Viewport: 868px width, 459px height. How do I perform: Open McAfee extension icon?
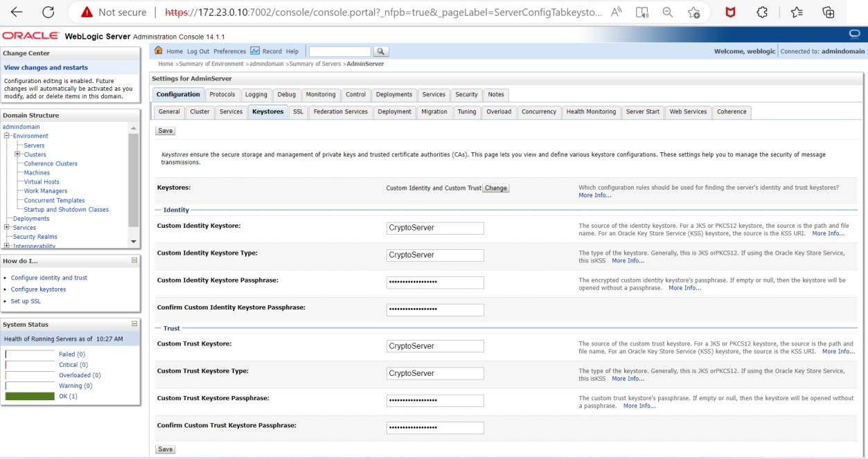point(730,12)
